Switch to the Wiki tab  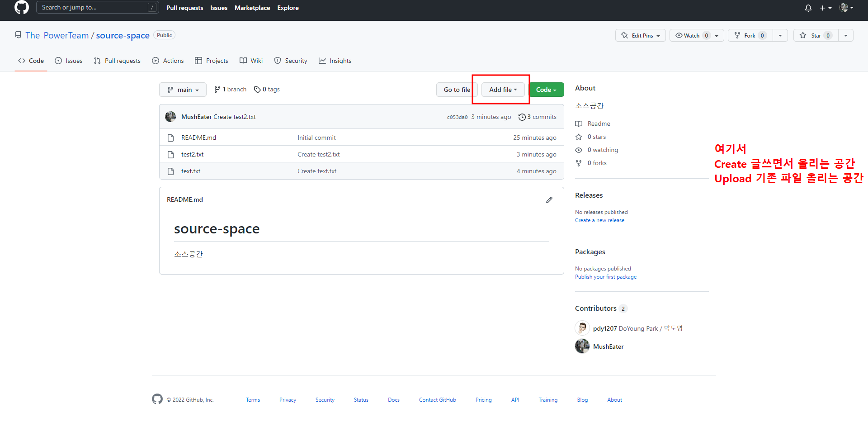251,61
